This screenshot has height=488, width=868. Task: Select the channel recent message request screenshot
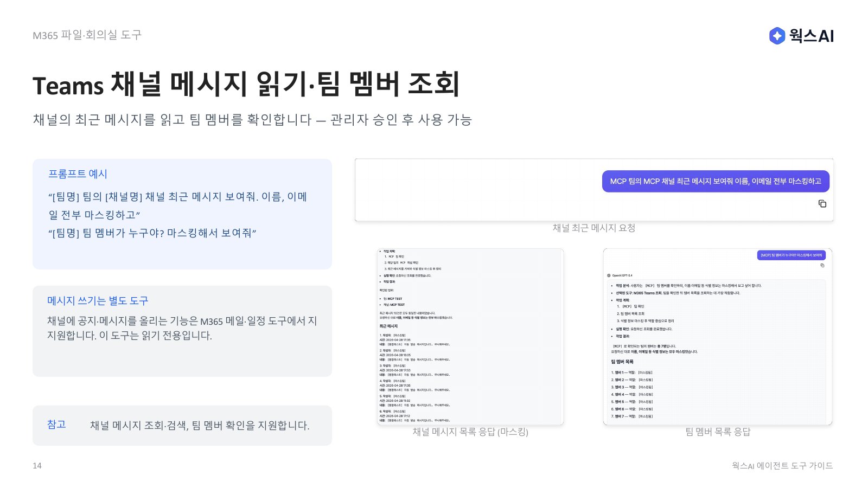tap(594, 190)
